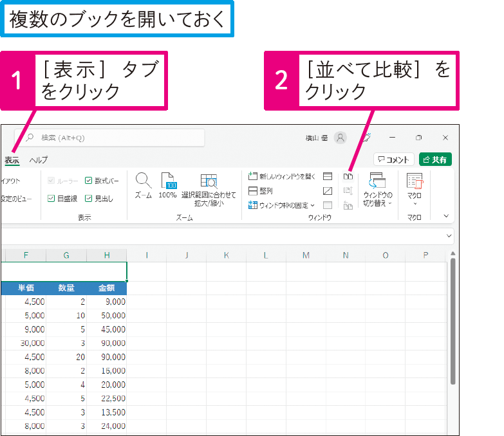Click the 数量 header cell
This screenshot has height=436, width=504.
[x=66, y=288]
